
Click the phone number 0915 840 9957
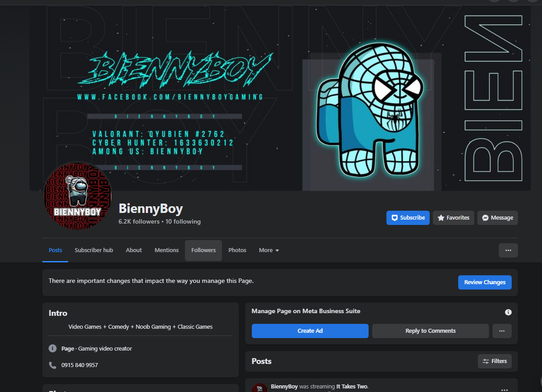coord(80,365)
